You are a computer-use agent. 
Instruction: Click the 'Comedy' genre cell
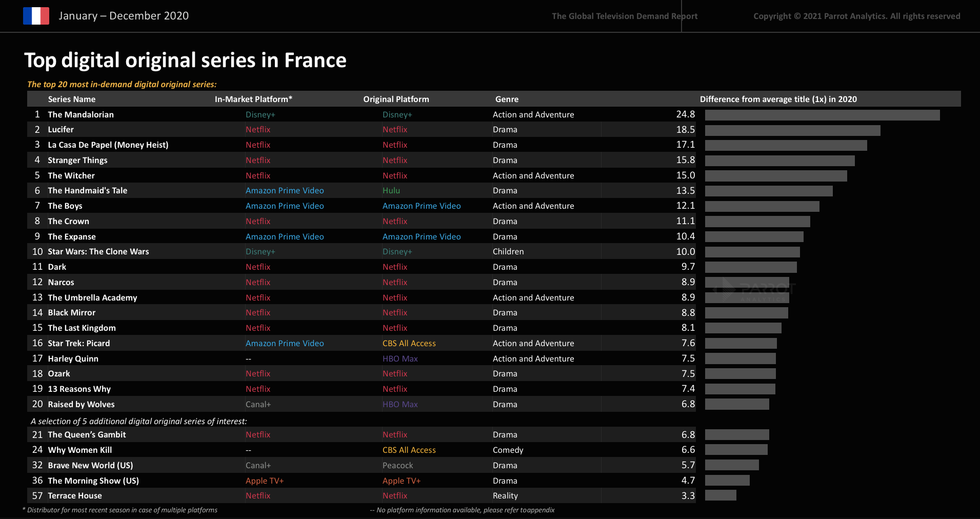[508, 450]
